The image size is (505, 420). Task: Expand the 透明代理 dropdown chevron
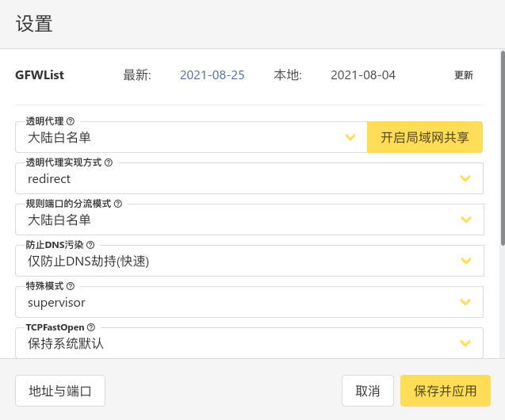click(350, 138)
